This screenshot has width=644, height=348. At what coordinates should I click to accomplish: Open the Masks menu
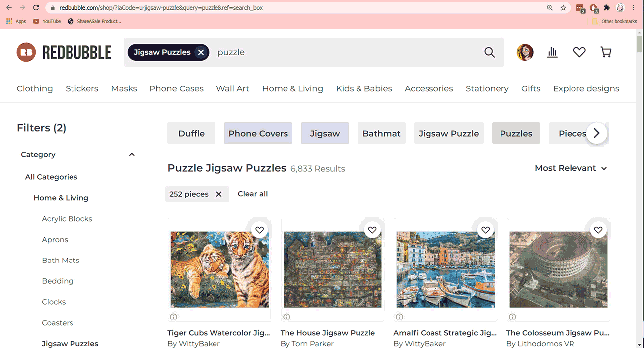124,88
